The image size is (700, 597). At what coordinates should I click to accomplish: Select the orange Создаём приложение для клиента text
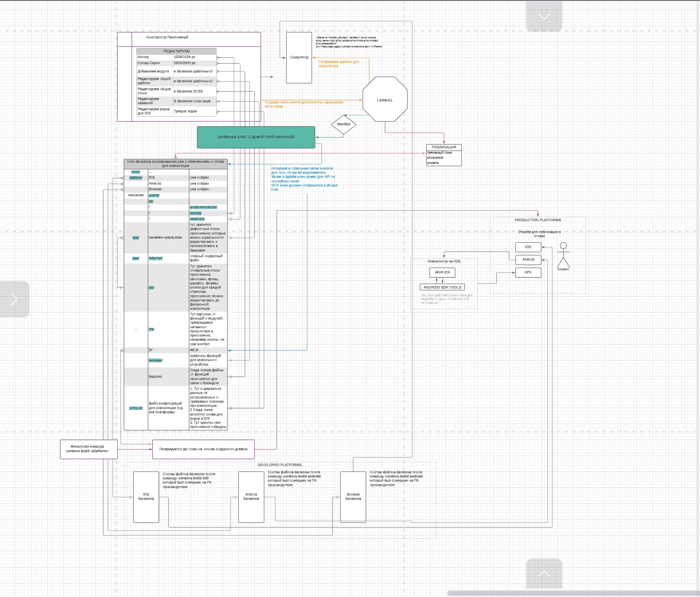tap(304, 104)
